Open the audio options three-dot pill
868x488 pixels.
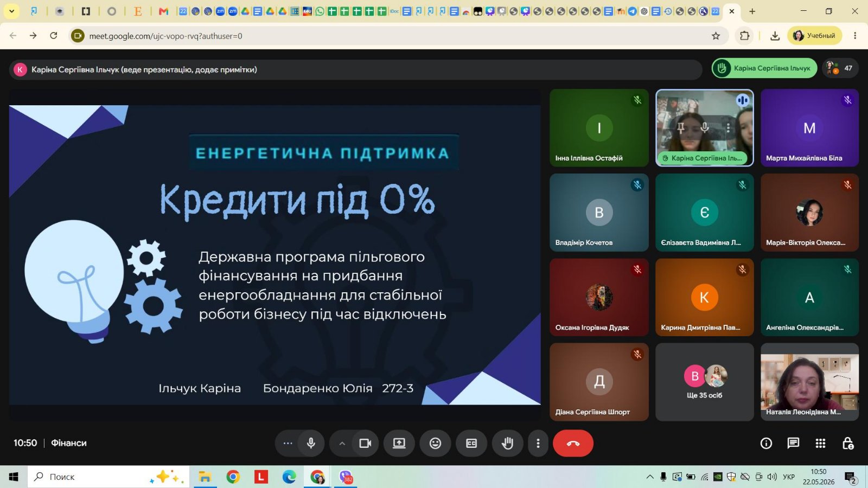click(x=288, y=444)
